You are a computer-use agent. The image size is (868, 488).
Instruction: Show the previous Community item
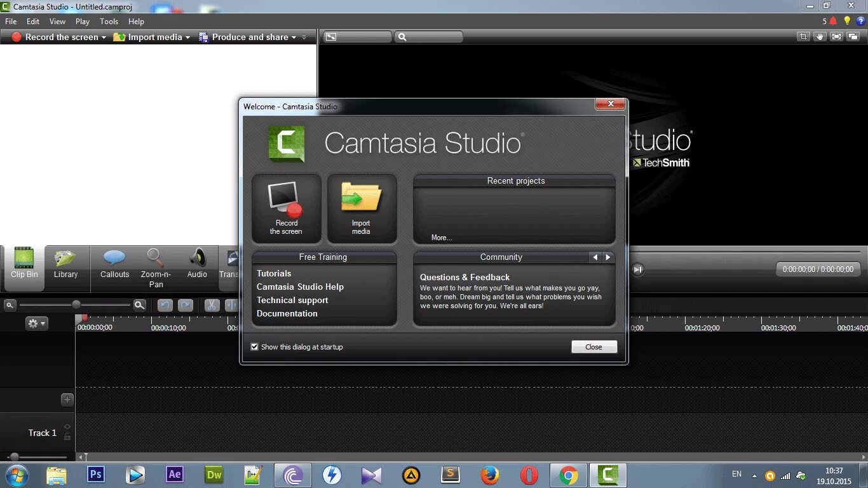click(x=595, y=257)
